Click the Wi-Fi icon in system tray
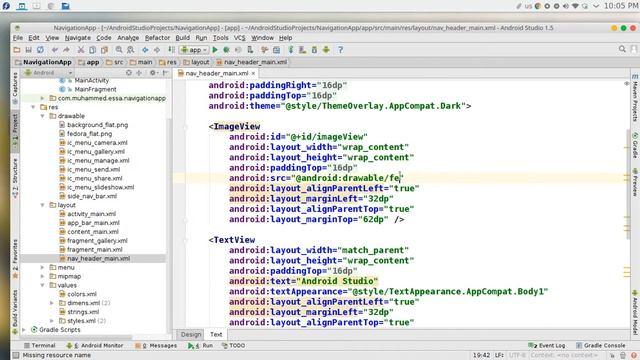This screenshot has width=640, height=360. point(575,6)
